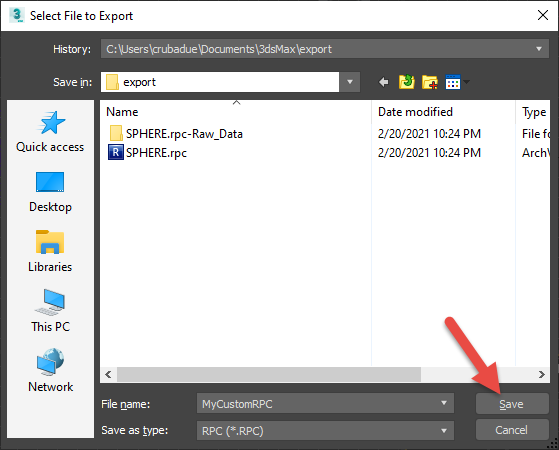Viewport: 559px width, 450px height.
Task: Go up one folder level
Action: click(407, 82)
